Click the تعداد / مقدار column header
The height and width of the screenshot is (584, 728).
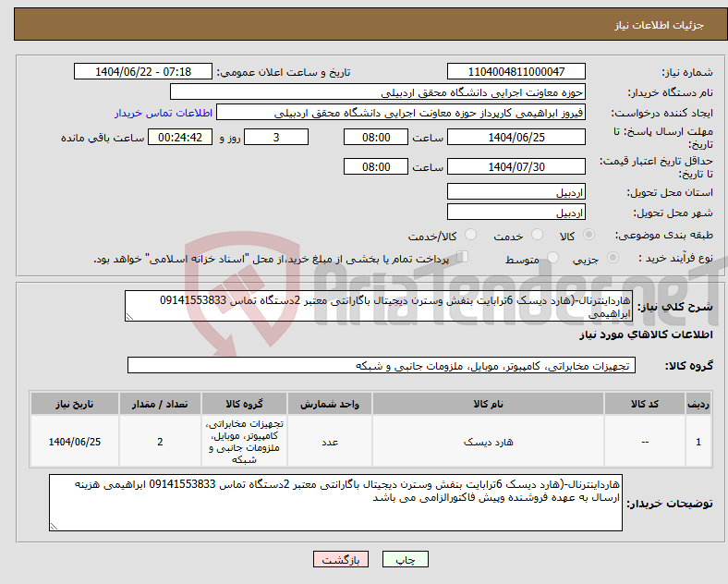click(x=160, y=404)
